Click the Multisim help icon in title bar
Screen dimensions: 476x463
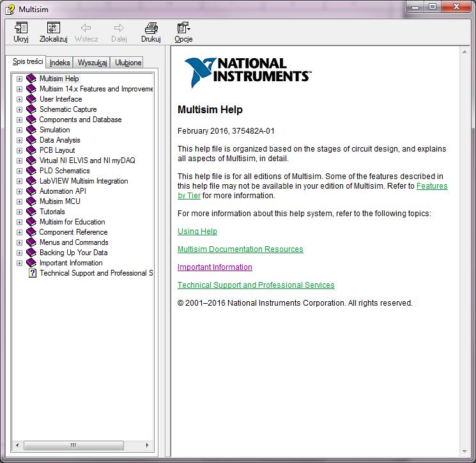click(x=10, y=10)
